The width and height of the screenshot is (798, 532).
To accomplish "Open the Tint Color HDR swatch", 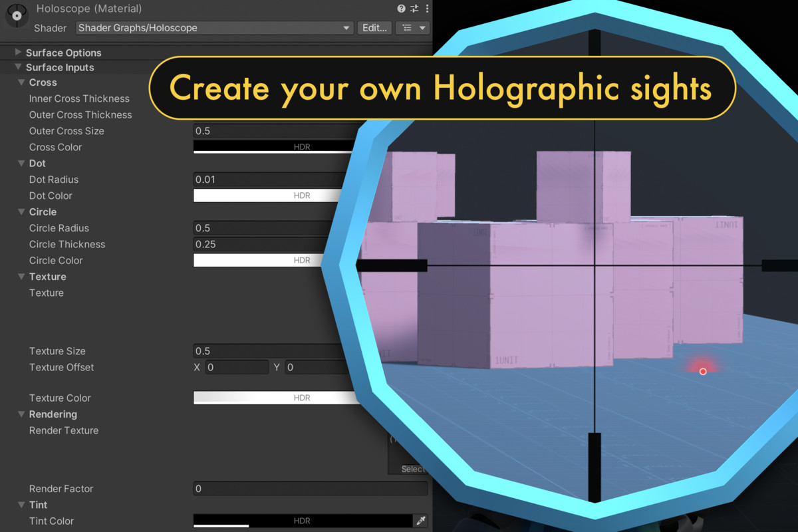I will (302, 521).
